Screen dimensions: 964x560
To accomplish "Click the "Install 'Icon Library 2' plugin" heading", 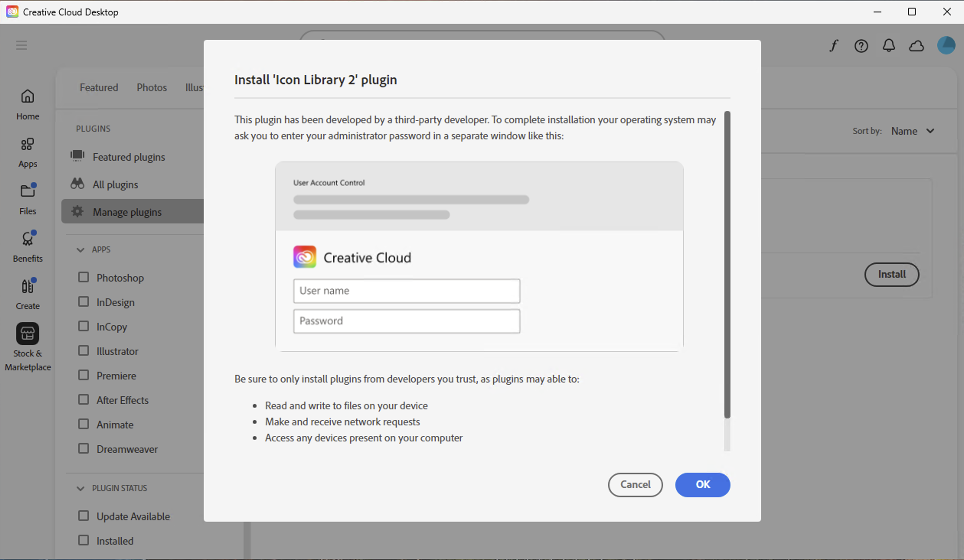I will tap(315, 80).
